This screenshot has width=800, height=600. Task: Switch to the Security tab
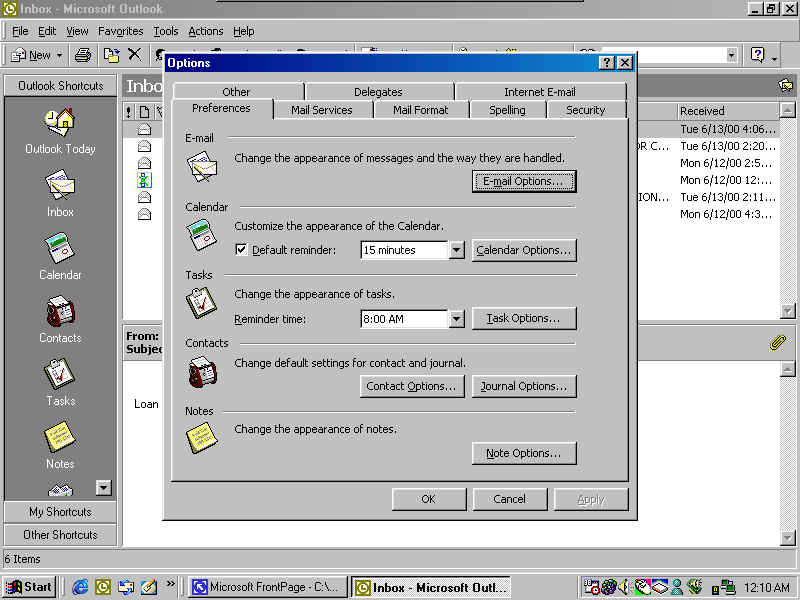585,110
